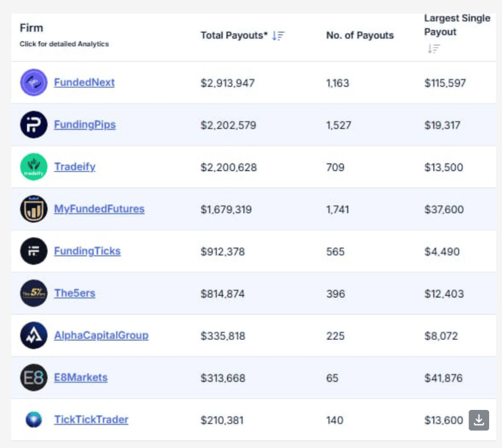Follow the Tradeify link
Screen dimensions: 502x448
click(x=74, y=167)
